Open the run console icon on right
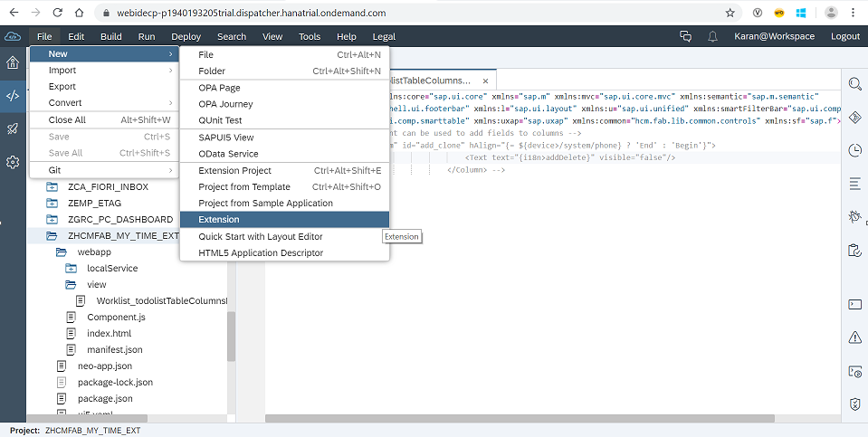This screenshot has height=437, width=868. tap(854, 371)
